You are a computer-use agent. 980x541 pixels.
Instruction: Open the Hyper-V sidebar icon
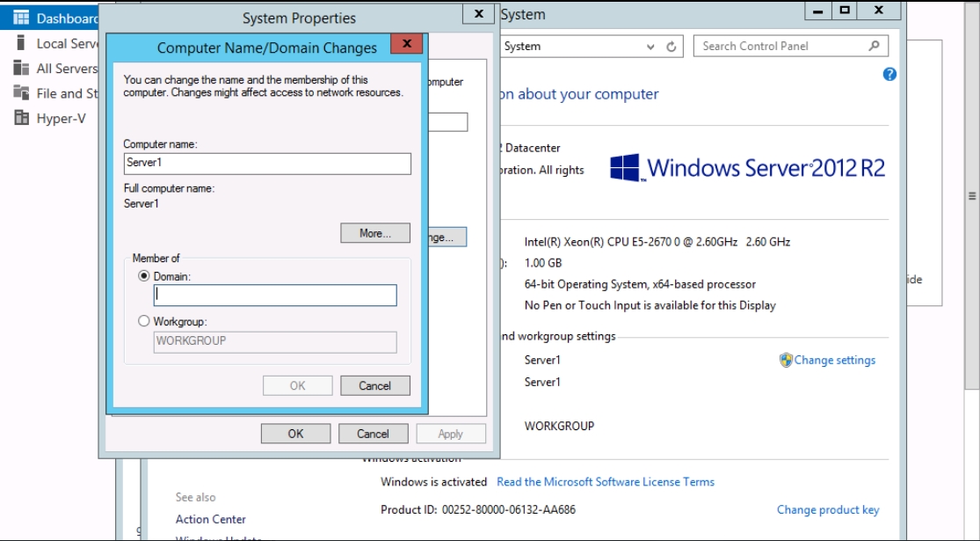click(x=21, y=119)
